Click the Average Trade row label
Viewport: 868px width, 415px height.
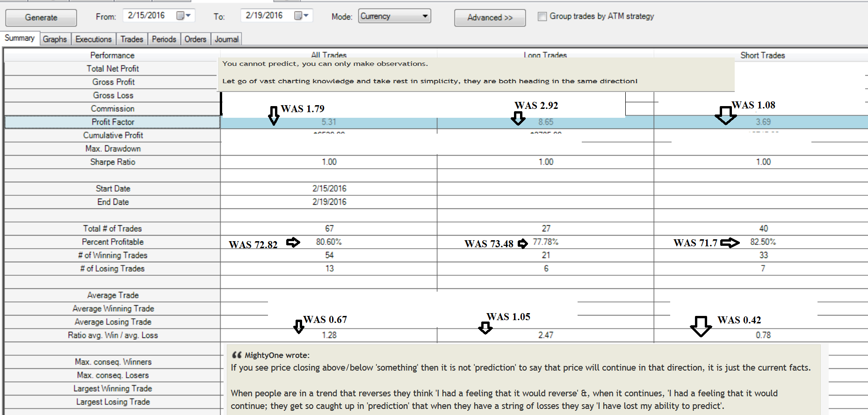(113, 295)
